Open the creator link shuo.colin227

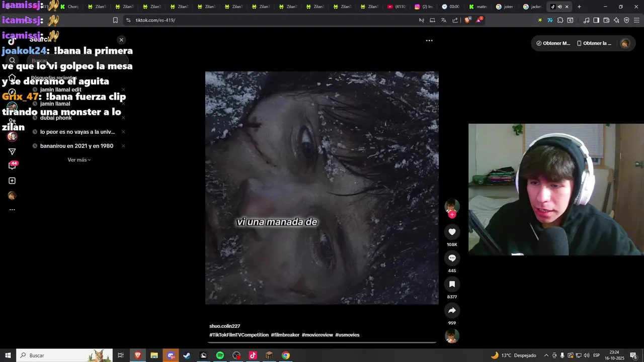pos(224,326)
